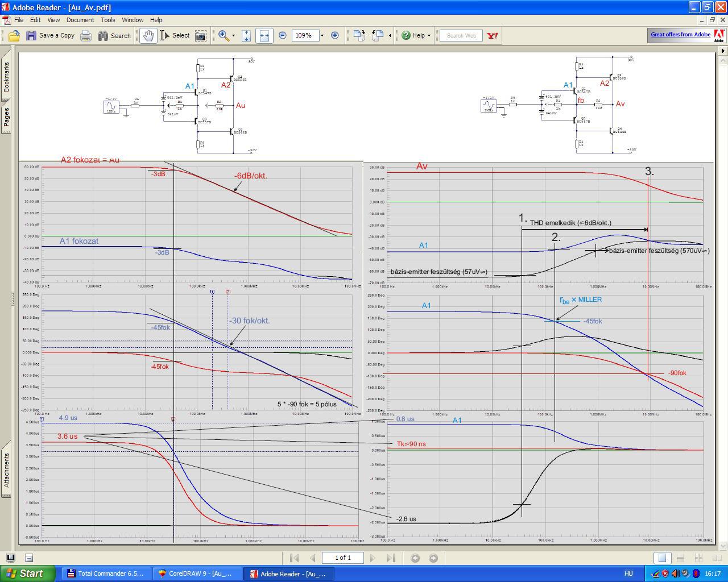Open the Great offers from Adobe link
Screen dimensions: 728x582
(x=680, y=35)
